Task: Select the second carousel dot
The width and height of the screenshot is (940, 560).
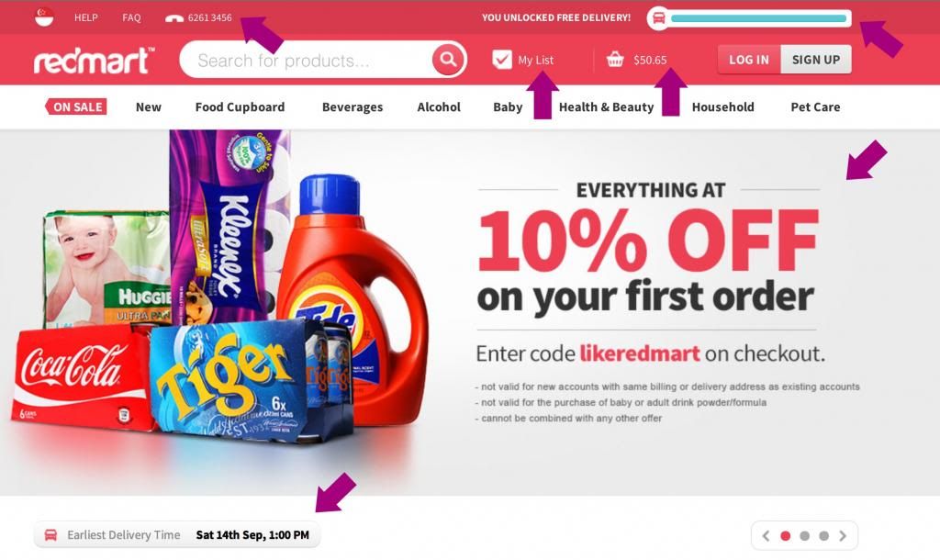Action: 804,535
